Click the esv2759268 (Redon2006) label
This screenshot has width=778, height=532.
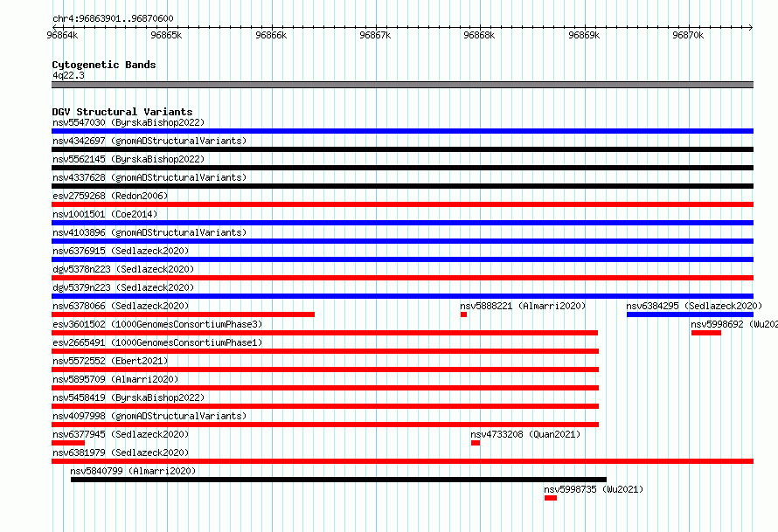point(110,196)
